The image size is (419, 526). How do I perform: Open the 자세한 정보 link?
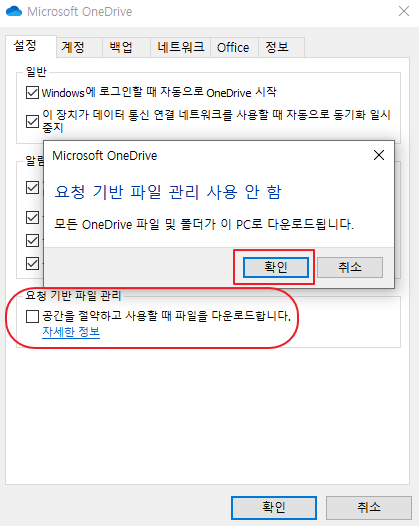coord(71,332)
